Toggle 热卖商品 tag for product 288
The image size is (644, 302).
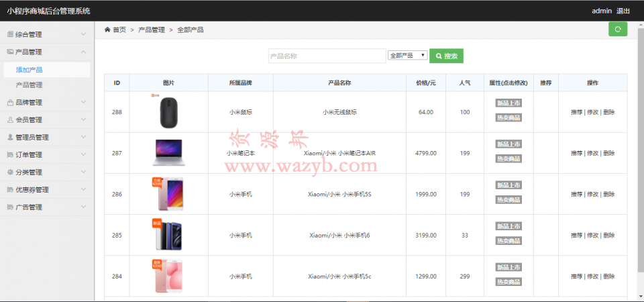(x=508, y=117)
